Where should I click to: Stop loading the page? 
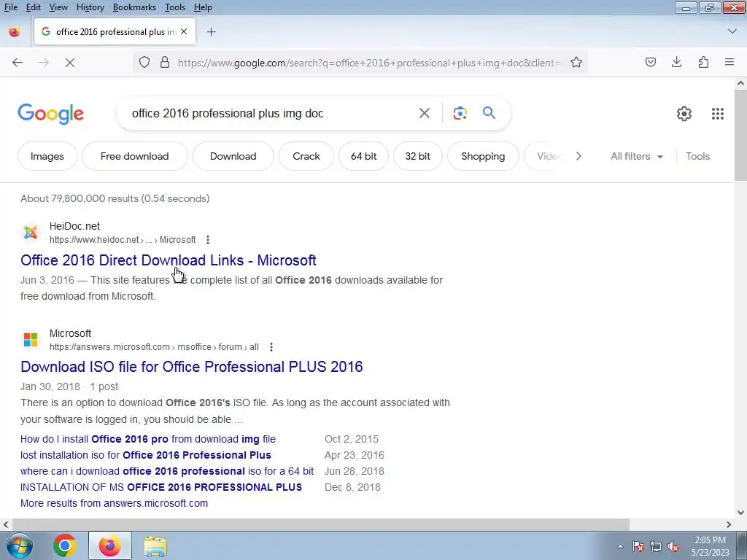point(70,63)
